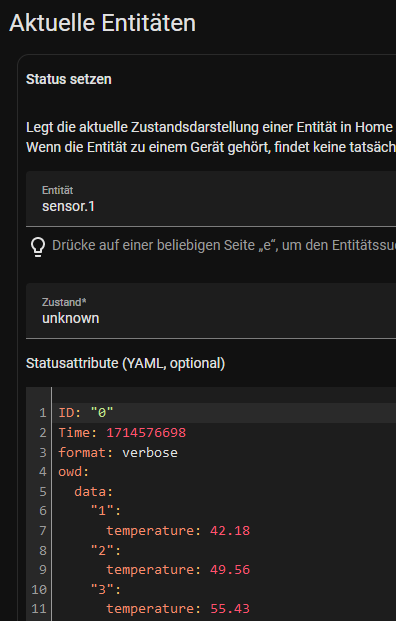Click the Aktuelle Entitäten heading
This screenshot has width=396, height=621.
pos(102,23)
